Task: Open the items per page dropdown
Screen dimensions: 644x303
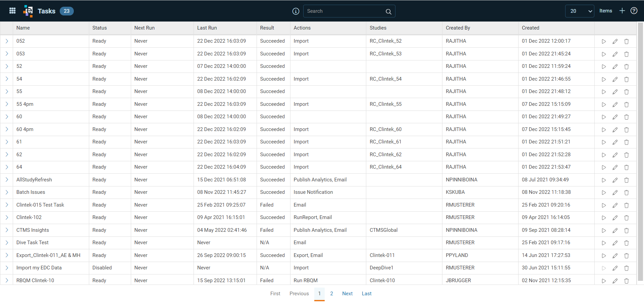Action: (580, 11)
